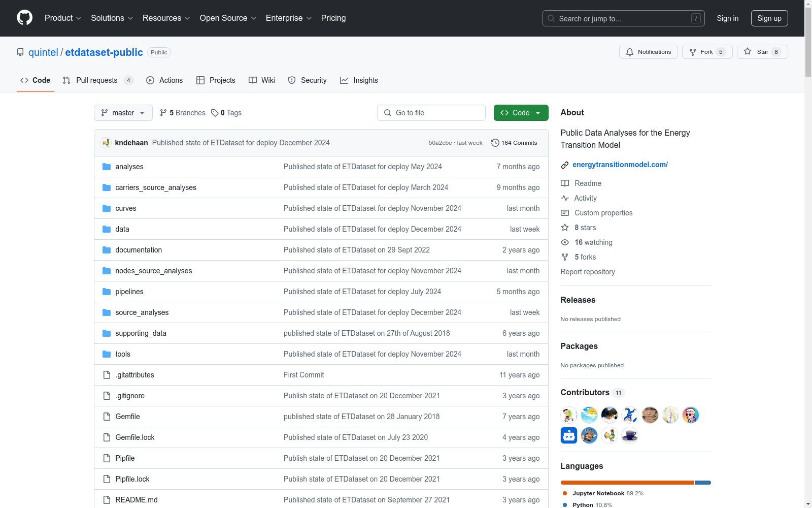
Task: Click the Readme book icon
Action: pyautogui.click(x=565, y=183)
